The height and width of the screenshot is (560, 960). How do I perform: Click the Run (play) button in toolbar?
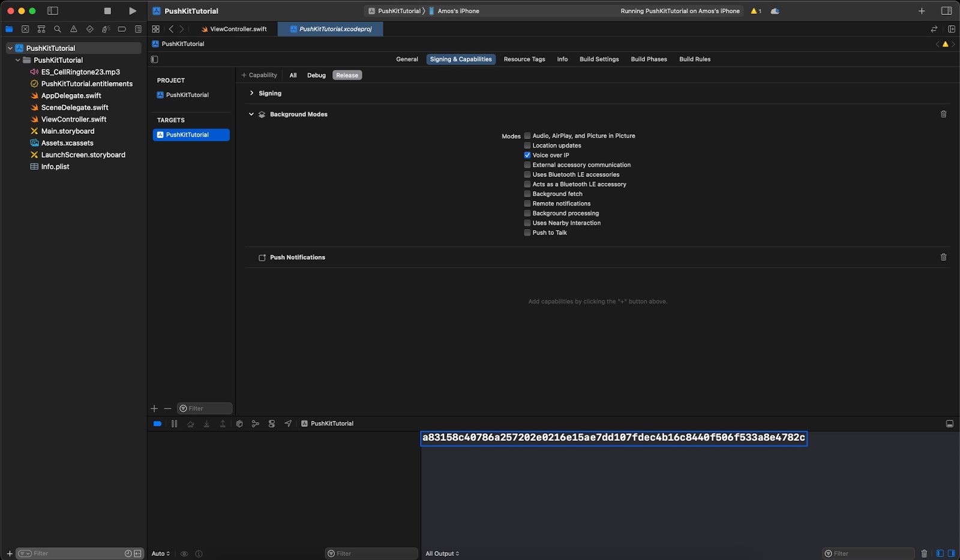133,11
